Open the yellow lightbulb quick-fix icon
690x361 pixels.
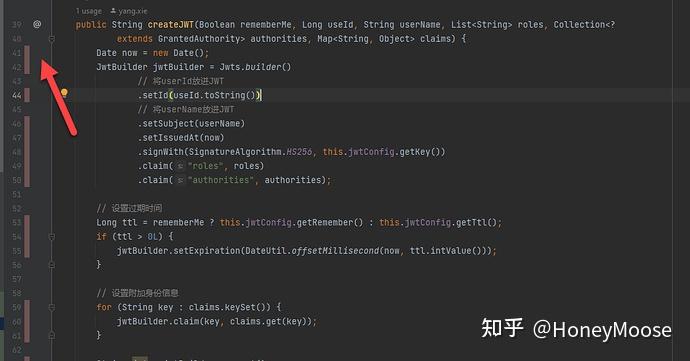click(64, 93)
